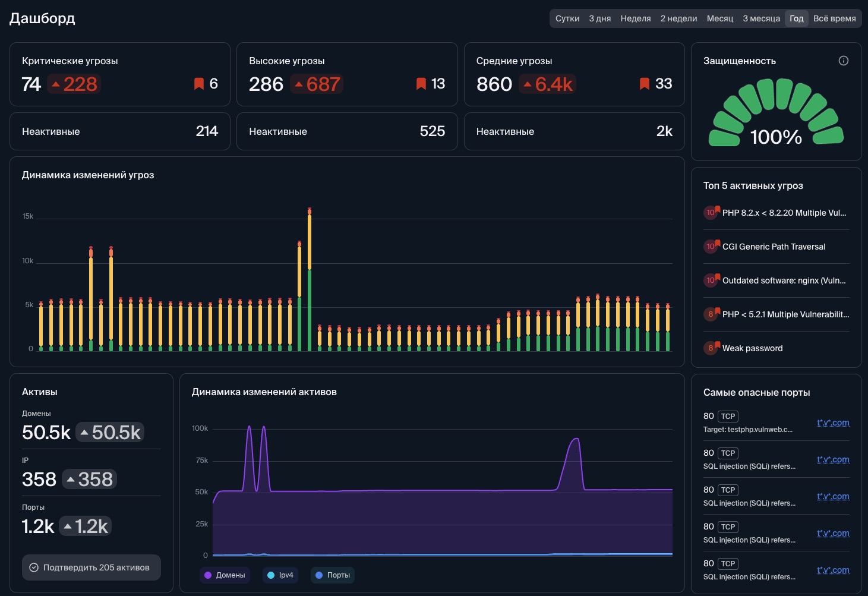The image size is (868, 596).
Task: Click severity 8 badge beside Weak password
Action: click(711, 348)
